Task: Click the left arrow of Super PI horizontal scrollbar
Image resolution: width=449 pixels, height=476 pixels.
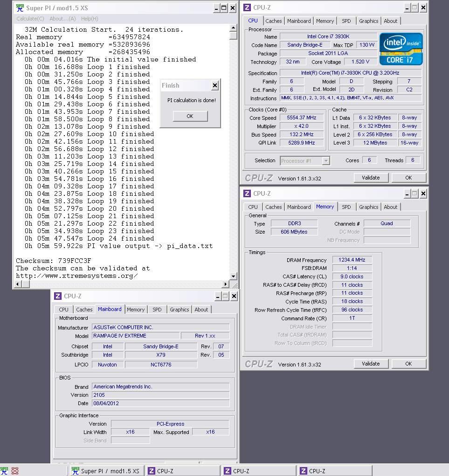Action: click(x=18, y=284)
